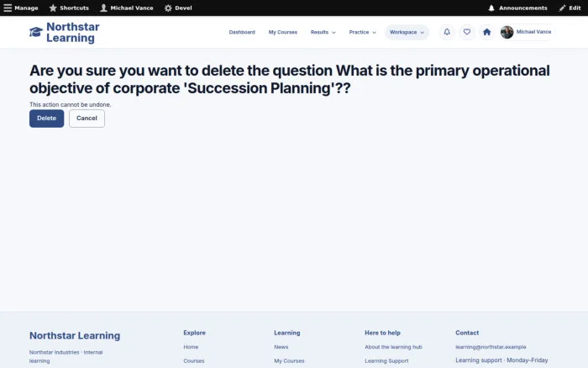Screen dimensions: 588x368
Task: Click the delete question confirmation heading
Action: (290, 79)
